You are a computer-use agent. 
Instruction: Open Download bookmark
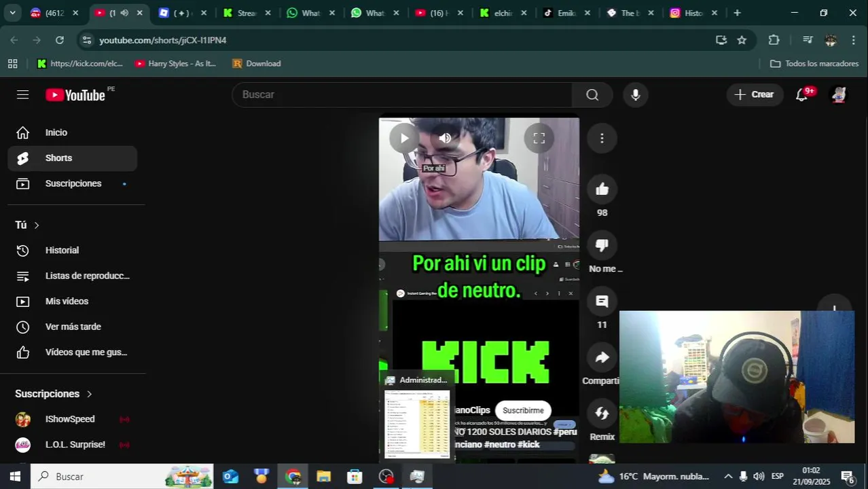257,64
